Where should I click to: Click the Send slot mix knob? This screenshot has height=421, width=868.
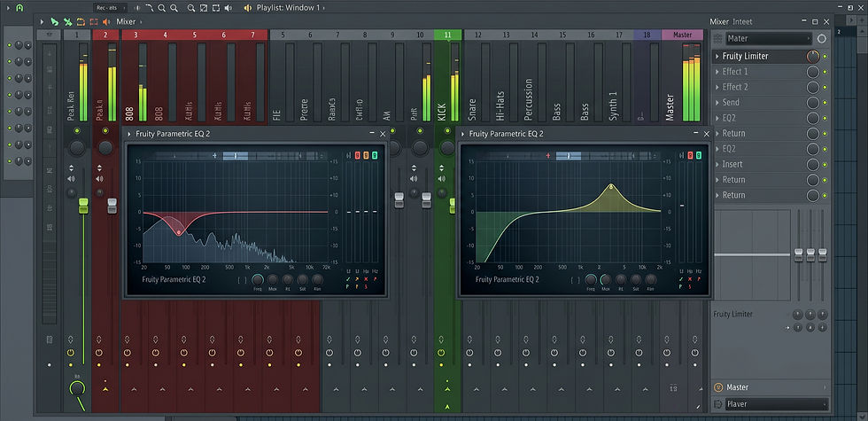tap(813, 103)
